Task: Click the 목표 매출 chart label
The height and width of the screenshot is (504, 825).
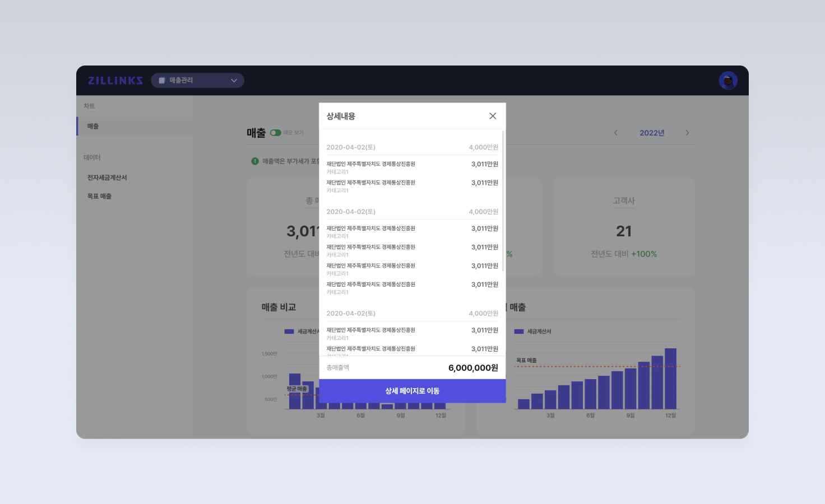Action: [x=526, y=360]
